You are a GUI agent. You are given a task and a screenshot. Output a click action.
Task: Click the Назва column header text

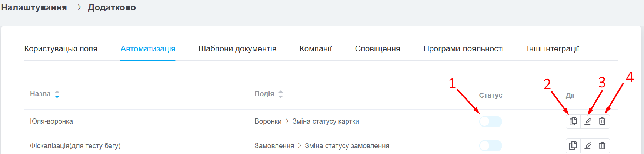[x=40, y=94]
